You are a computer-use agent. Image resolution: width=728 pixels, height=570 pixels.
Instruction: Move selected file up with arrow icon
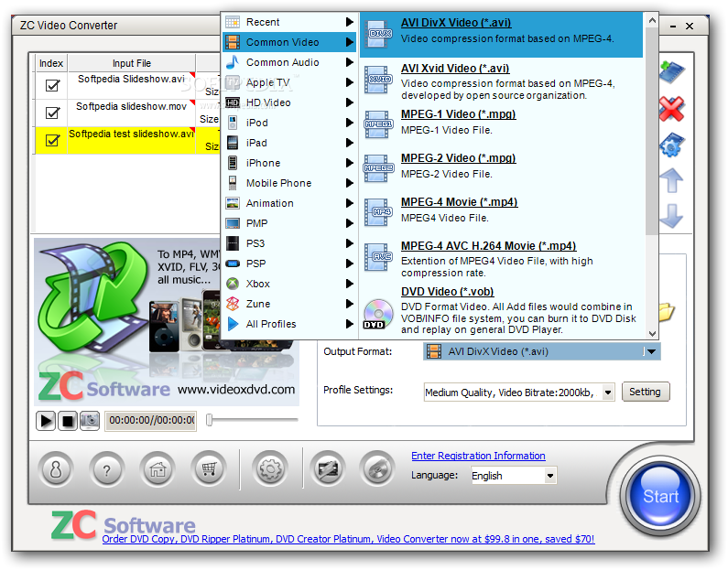671,180
